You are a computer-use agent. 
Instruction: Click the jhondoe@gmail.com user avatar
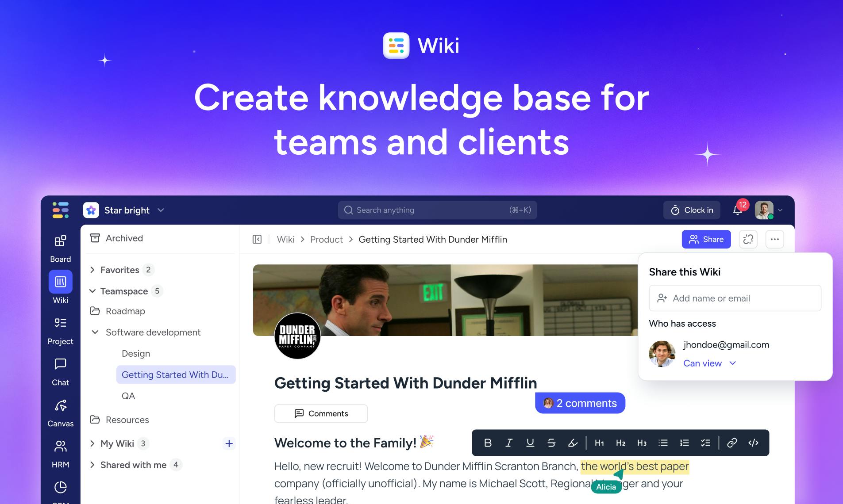(x=662, y=354)
